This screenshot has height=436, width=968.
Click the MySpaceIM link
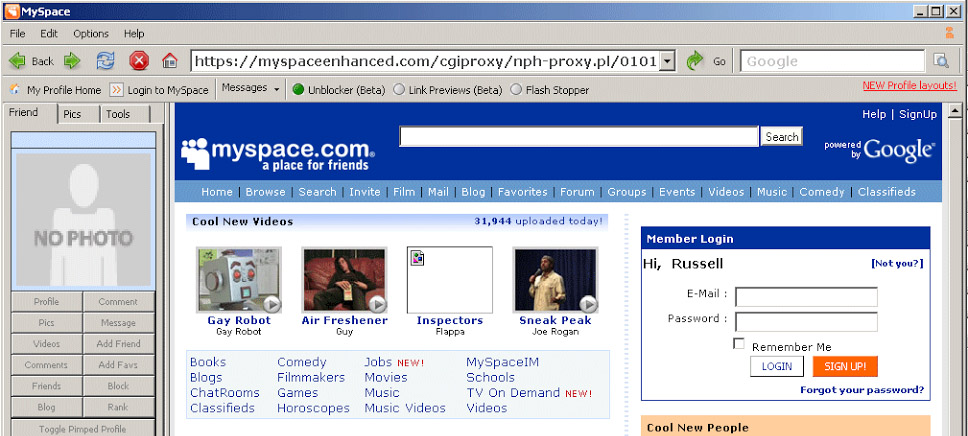click(x=503, y=362)
